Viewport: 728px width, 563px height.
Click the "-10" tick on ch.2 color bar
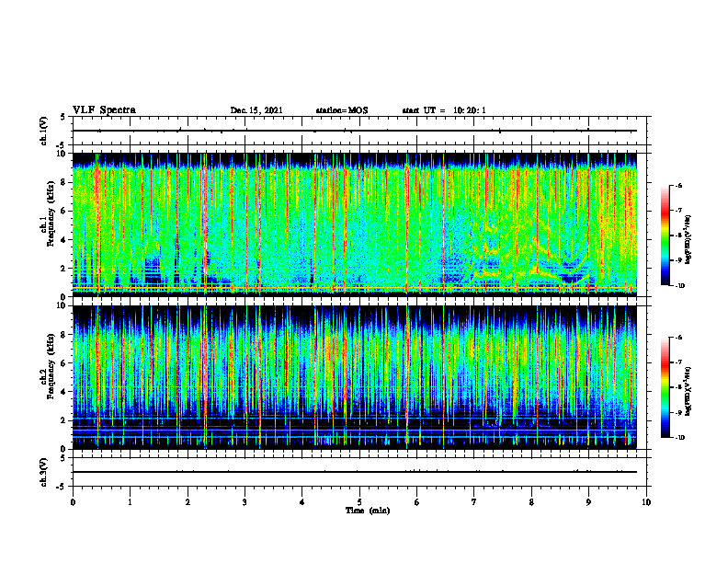679,438
